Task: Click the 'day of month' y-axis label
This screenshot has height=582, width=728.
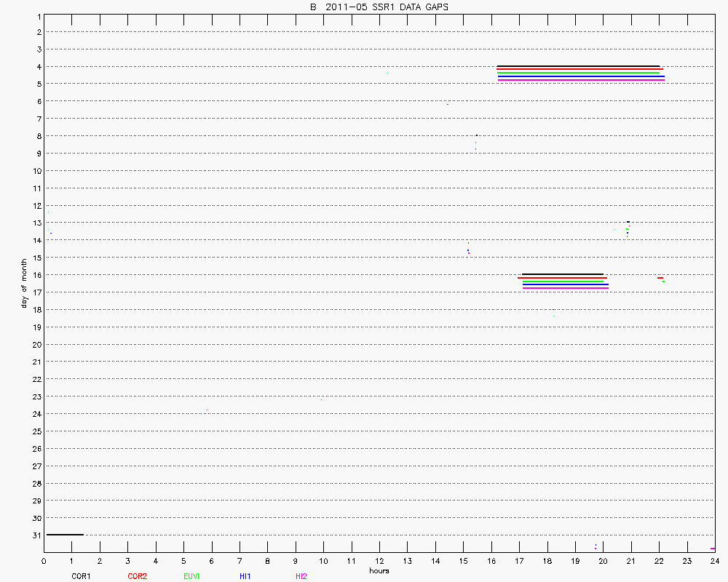Action: (24, 282)
